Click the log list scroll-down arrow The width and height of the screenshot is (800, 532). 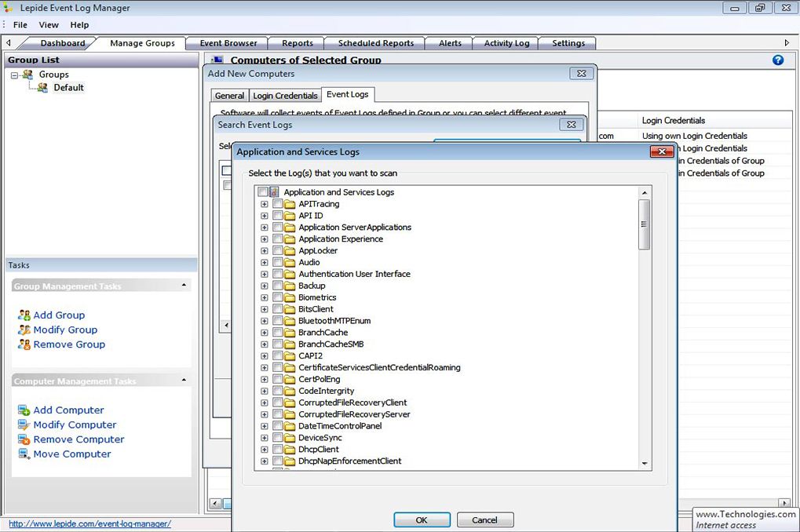[645, 463]
